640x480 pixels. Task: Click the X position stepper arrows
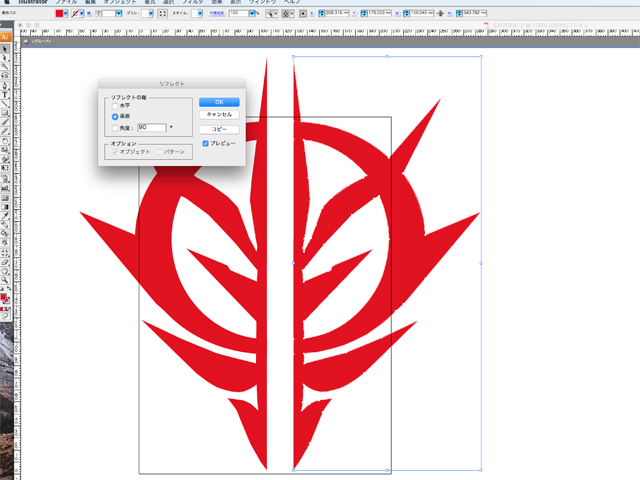click(x=322, y=13)
